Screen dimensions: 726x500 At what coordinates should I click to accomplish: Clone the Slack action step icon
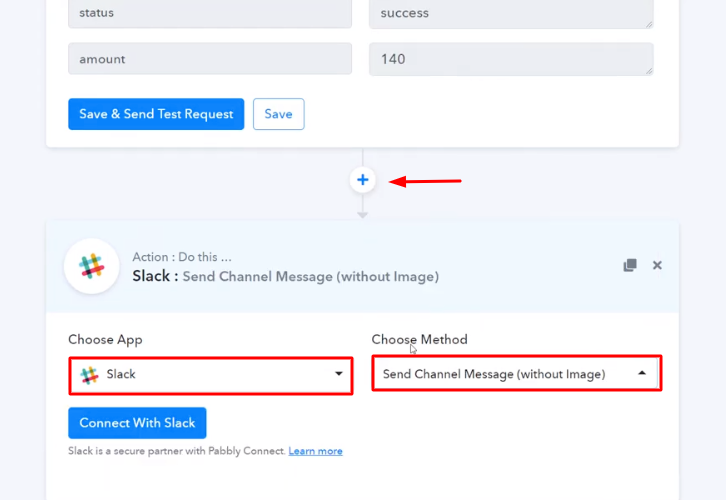coord(630,265)
